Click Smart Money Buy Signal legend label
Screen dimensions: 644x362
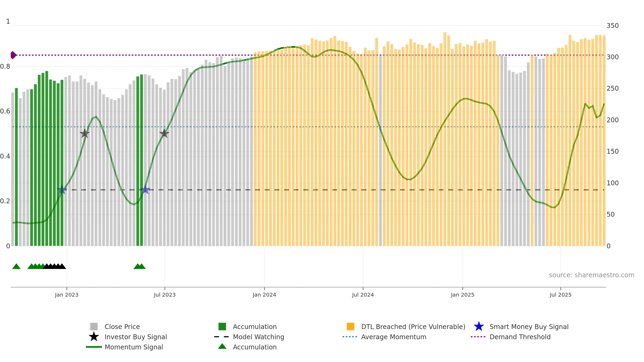pyautogui.click(x=529, y=327)
